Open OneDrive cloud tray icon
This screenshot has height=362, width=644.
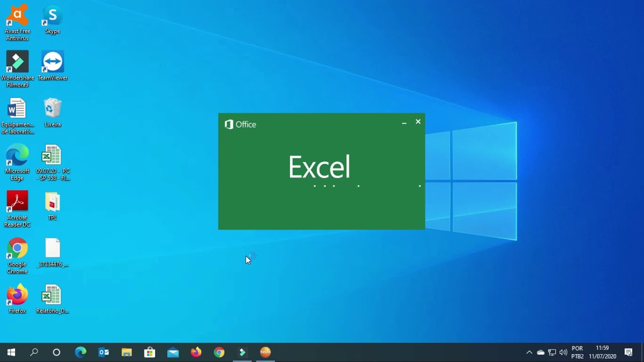tap(541, 352)
